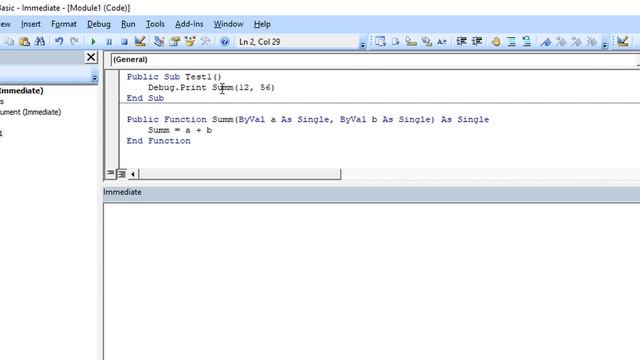Open the Debug menu
Viewport: 640px width, 360px height.
point(99,24)
